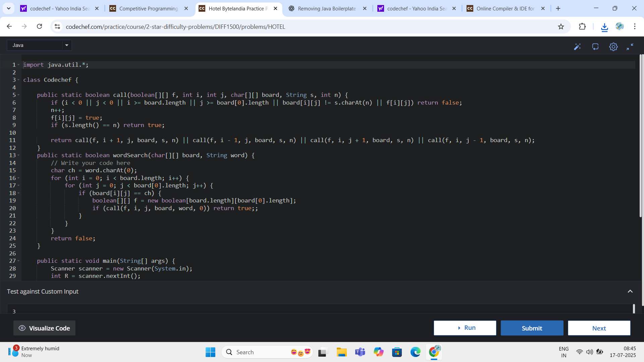
Task: Open editor settings gear icon
Action: tap(613, 47)
